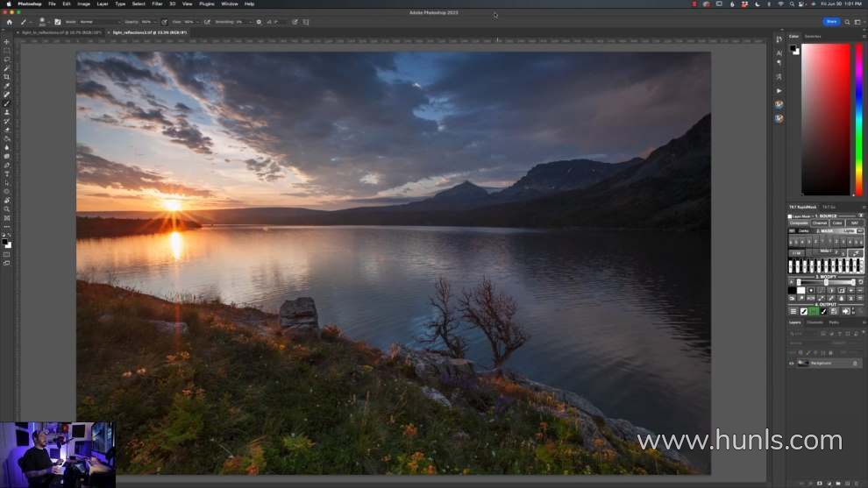Click the Lights button in Mask section
The image size is (868, 488).
click(849, 230)
